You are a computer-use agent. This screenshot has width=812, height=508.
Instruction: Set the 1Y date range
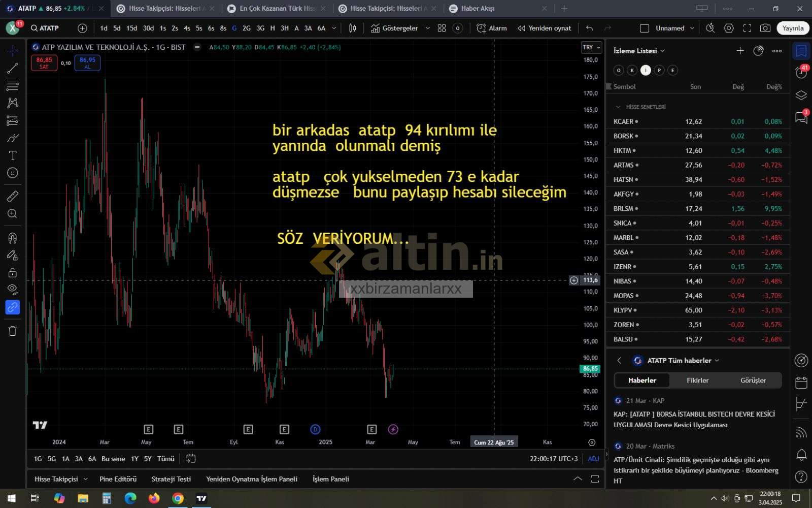point(134,459)
